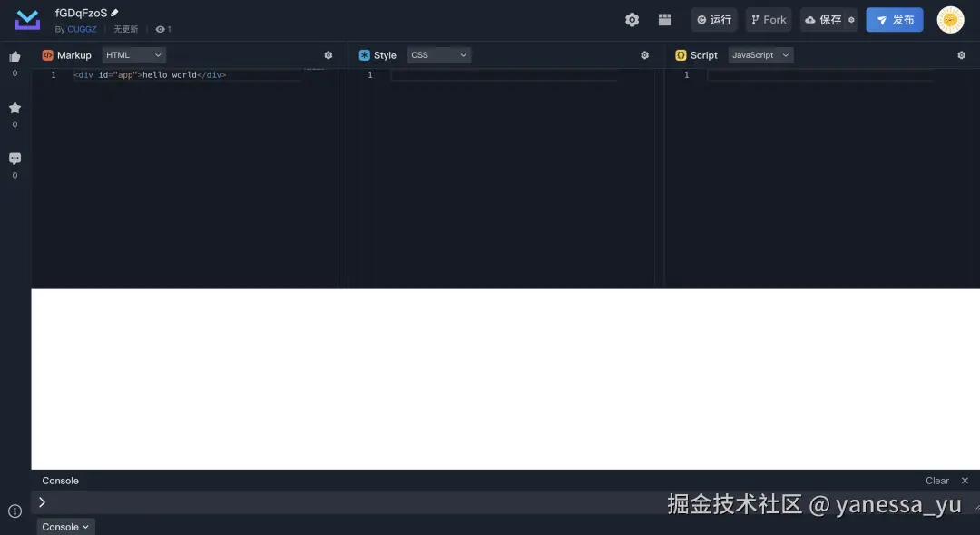
Task: Switch focus to the Script panel
Action: [703, 54]
